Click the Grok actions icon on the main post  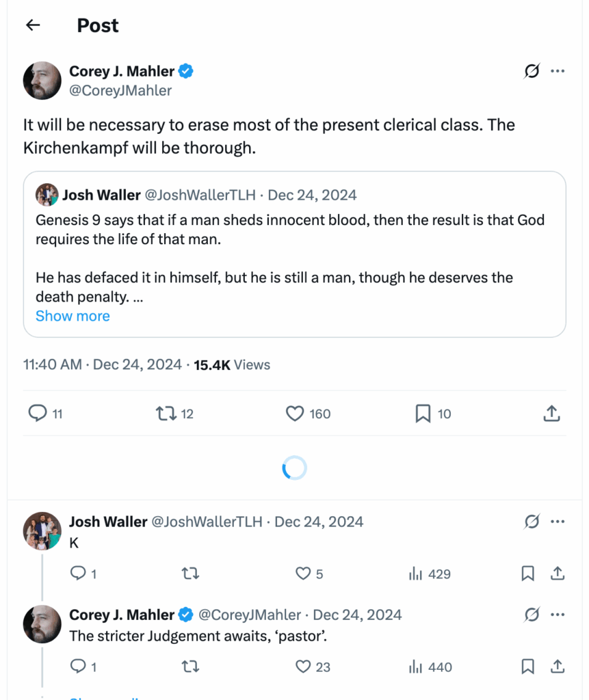pyautogui.click(x=532, y=71)
